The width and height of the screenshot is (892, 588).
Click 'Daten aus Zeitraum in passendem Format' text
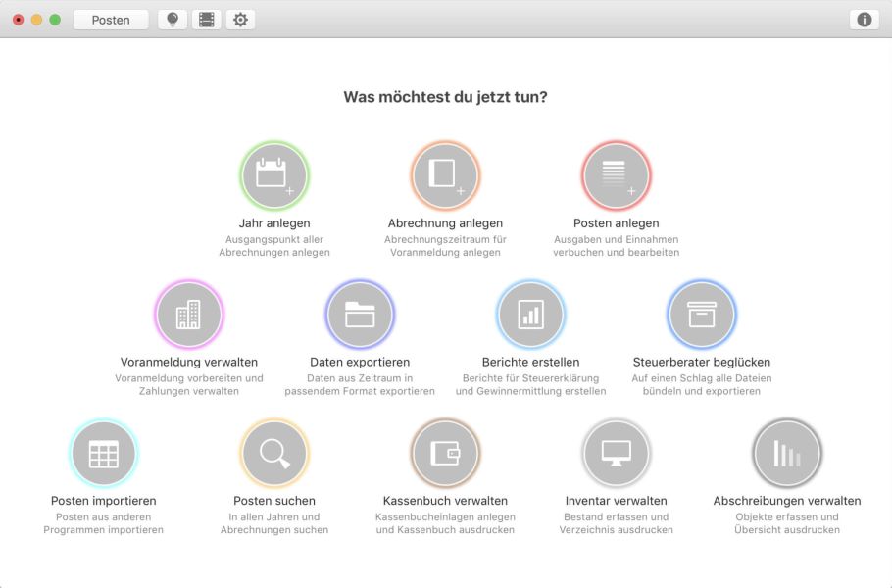[360, 385]
